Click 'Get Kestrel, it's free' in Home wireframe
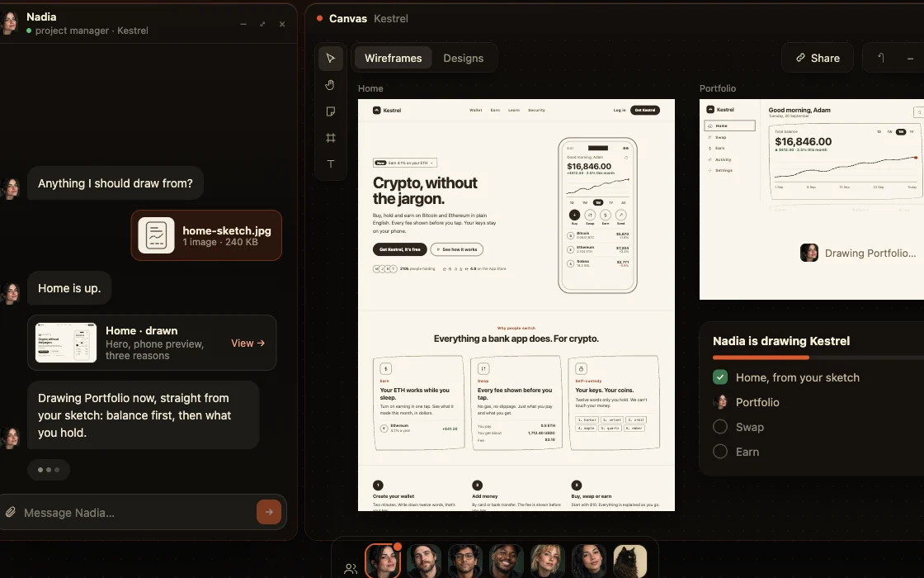 399,249
